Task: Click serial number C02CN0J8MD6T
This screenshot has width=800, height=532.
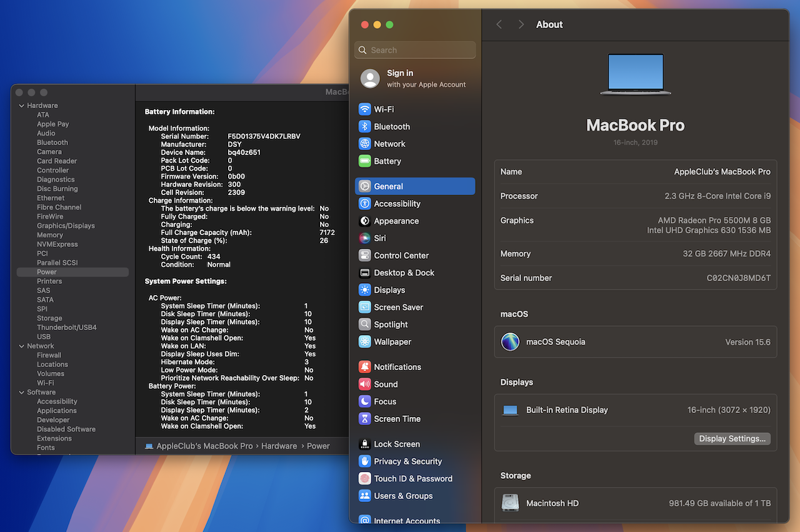Action: click(739, 278)
